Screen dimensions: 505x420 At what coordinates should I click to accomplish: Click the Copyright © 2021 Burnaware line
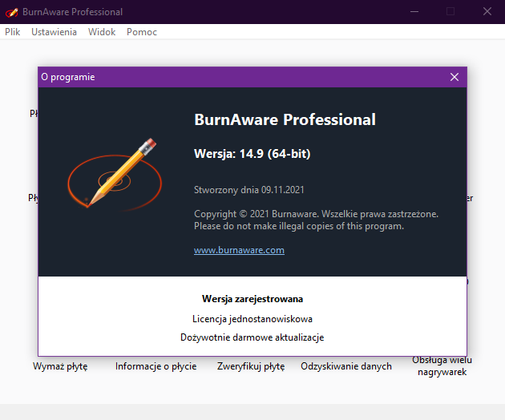tap(317, 214)
